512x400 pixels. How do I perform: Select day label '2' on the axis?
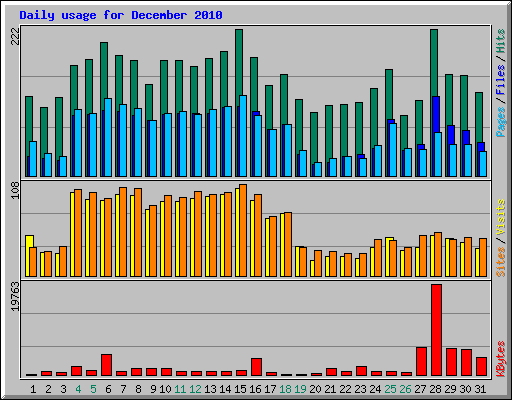[48, 389]
